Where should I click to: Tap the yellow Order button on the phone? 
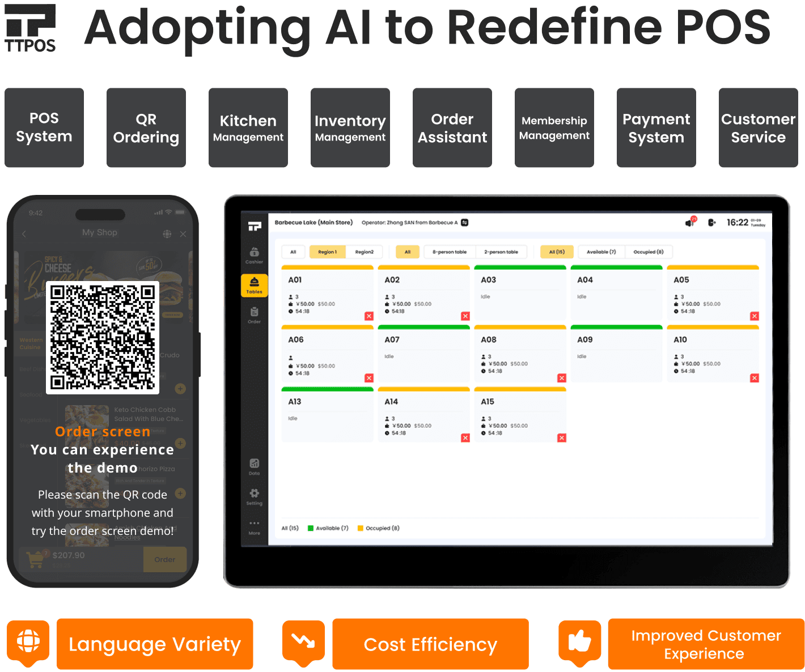[x=165, y=559]
